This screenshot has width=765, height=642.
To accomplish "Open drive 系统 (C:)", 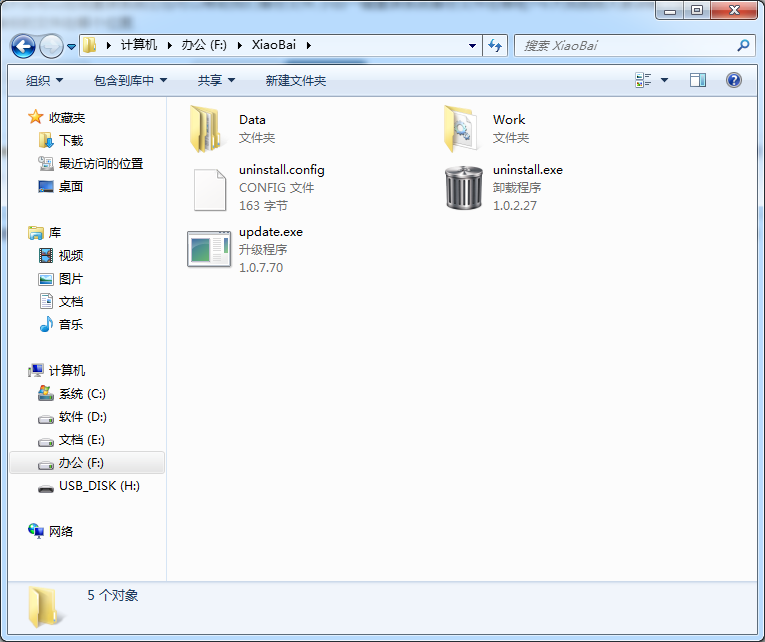I will [x=82, y=394].
